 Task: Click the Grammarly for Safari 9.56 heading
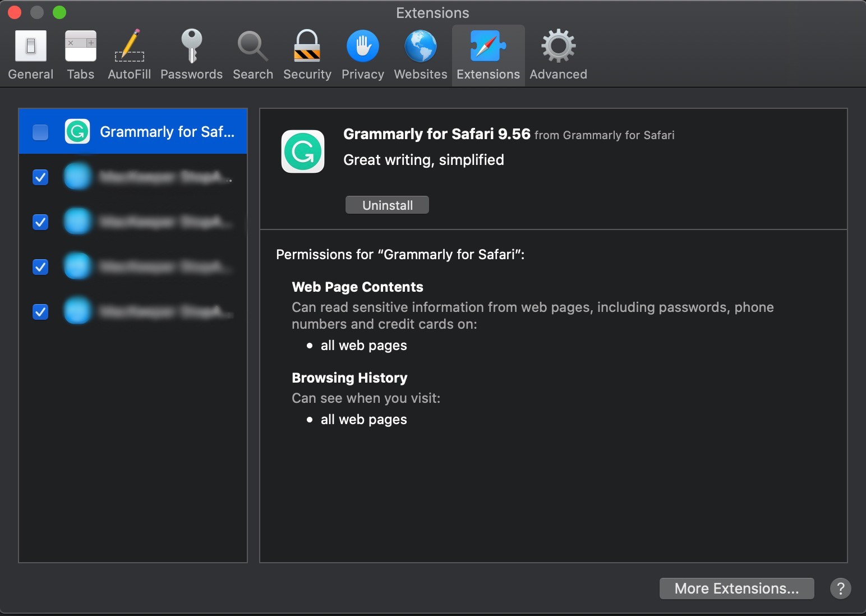pos(437,134)
